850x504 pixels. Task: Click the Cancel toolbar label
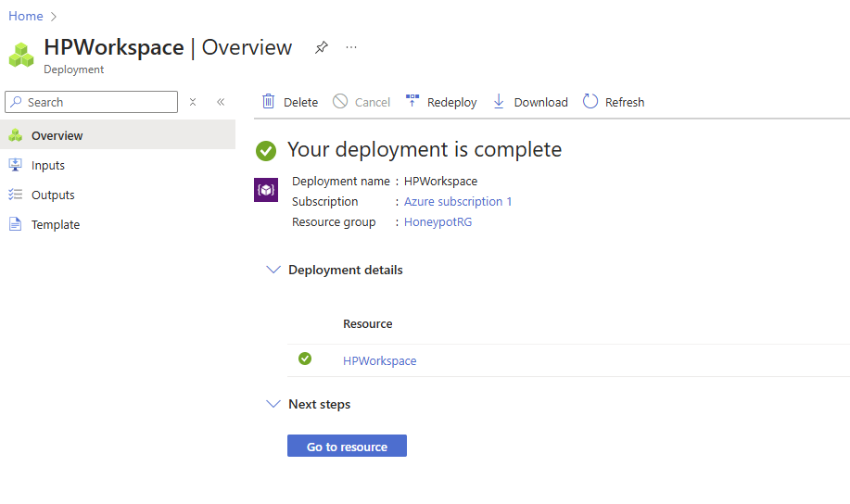pyautogui.click(x=373, y=103)
